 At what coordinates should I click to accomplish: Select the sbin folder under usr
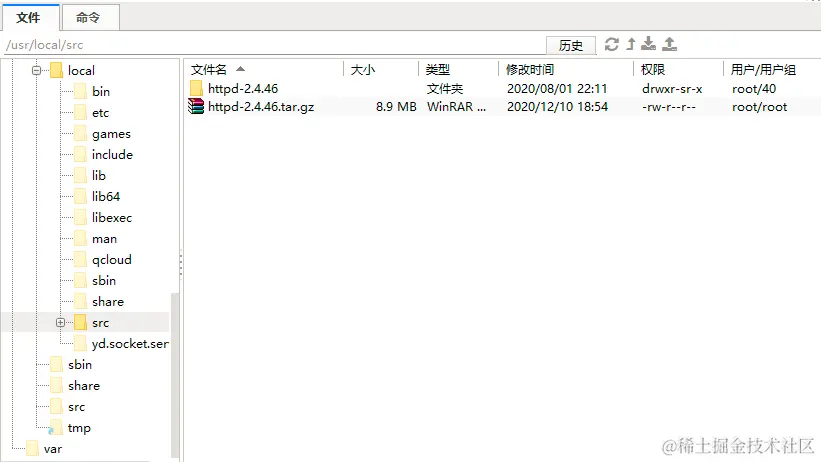(x=80, y=365)
